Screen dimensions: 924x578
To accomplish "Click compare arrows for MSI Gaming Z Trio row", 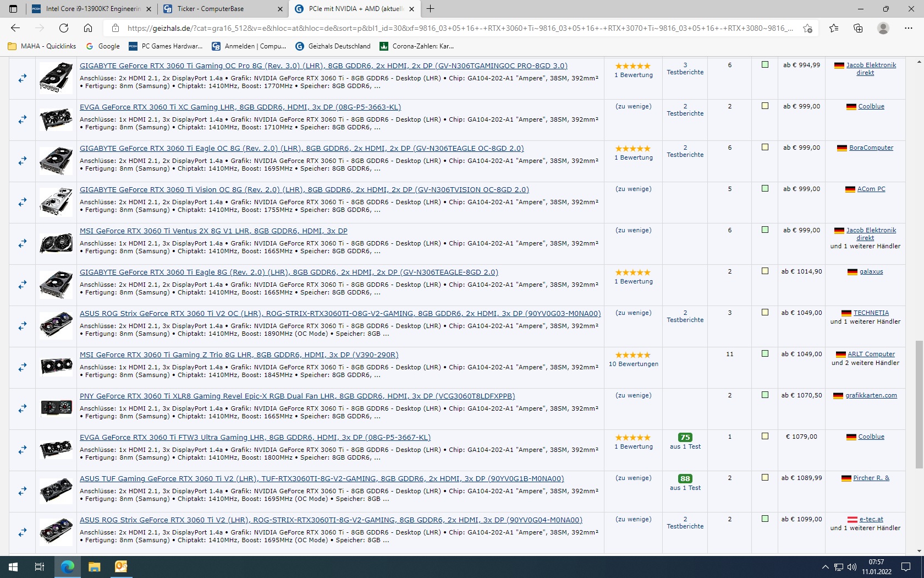I will 23,367.
